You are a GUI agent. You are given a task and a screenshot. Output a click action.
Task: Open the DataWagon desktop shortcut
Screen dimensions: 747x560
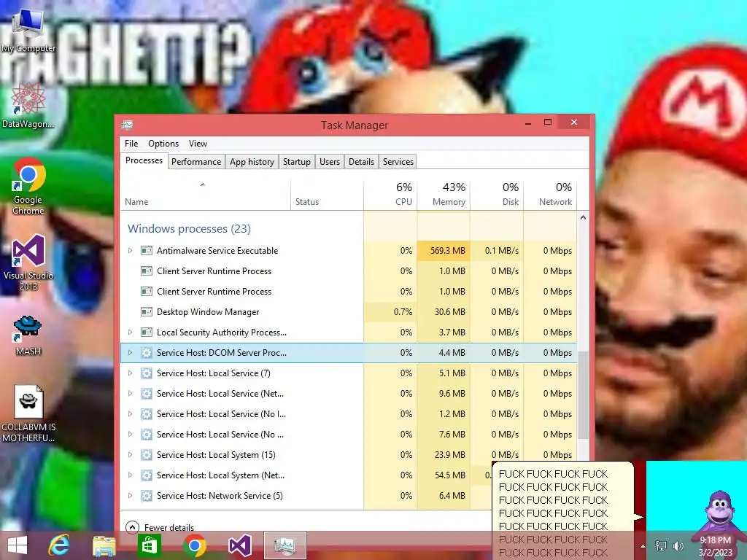click(x=28, y=106)
